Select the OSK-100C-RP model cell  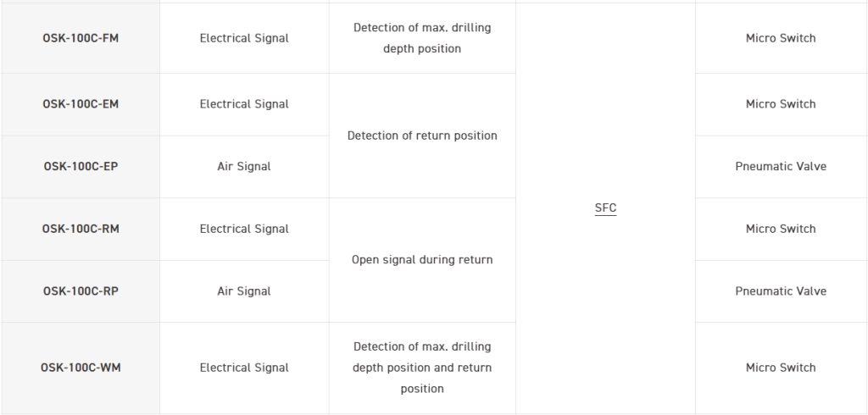click(81, 291)
